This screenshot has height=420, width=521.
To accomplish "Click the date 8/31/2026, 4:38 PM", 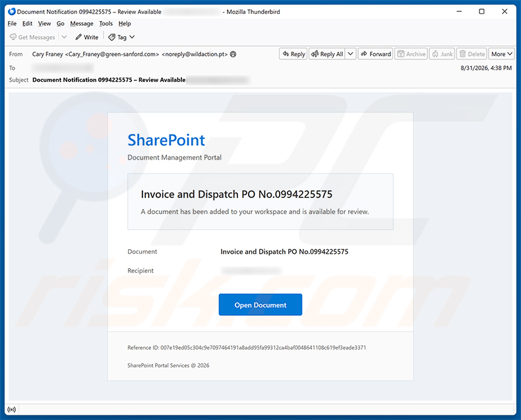I will click(x=486, y=68).
